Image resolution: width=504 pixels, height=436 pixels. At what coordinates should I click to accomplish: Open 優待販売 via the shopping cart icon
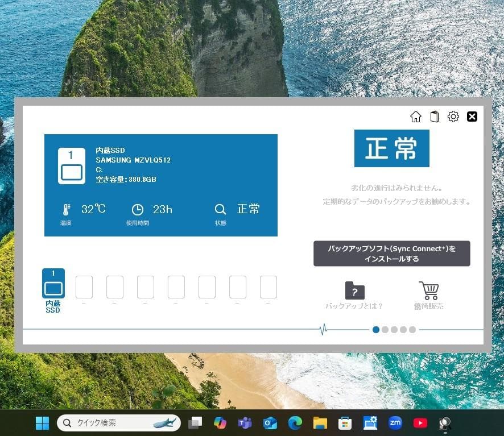point(429,290)
